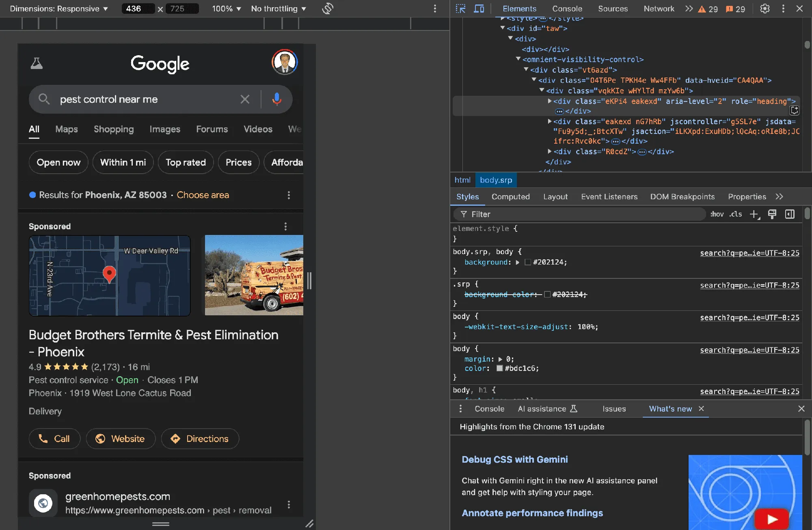Close the DevTools drawer

pyautogui.click(x=801, y=409)
